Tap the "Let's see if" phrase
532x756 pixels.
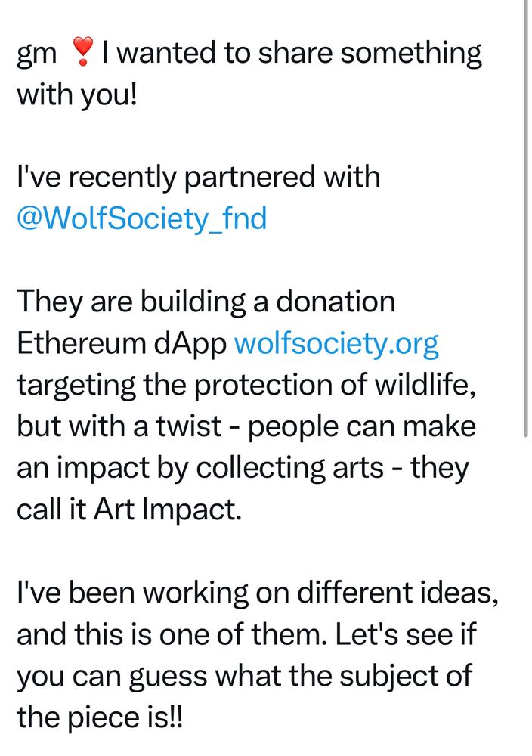point(405,634)
